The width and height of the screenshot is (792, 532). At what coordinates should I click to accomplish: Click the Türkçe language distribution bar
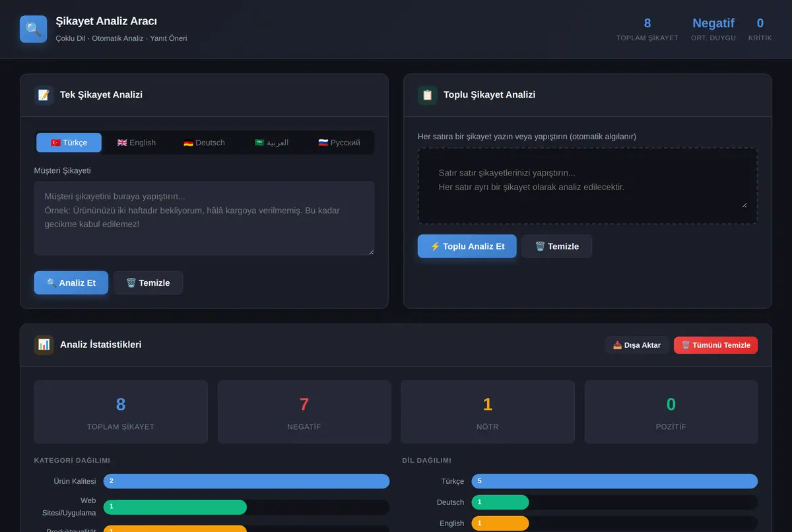coord(614,481)
